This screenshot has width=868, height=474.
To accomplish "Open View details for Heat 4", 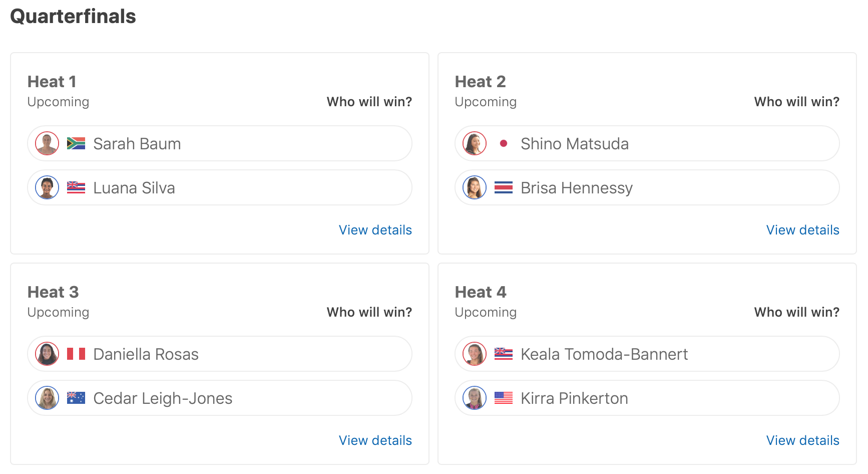I will [x=802, y=440].
